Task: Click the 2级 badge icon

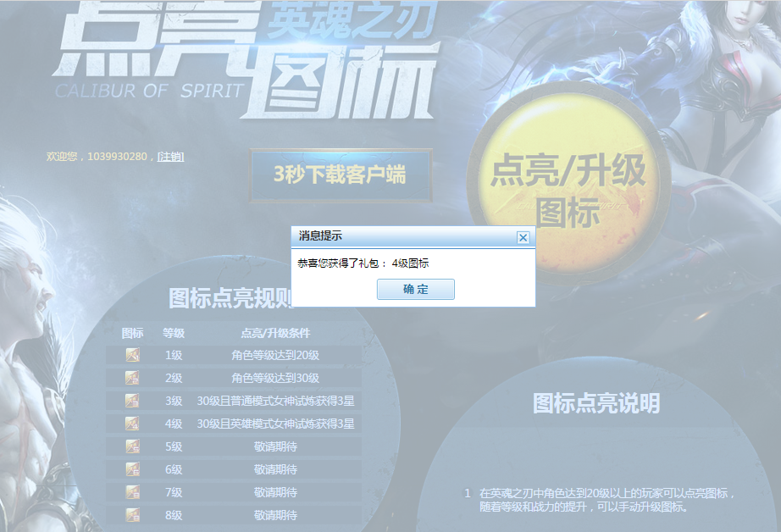Action: (x=132, y=378)
